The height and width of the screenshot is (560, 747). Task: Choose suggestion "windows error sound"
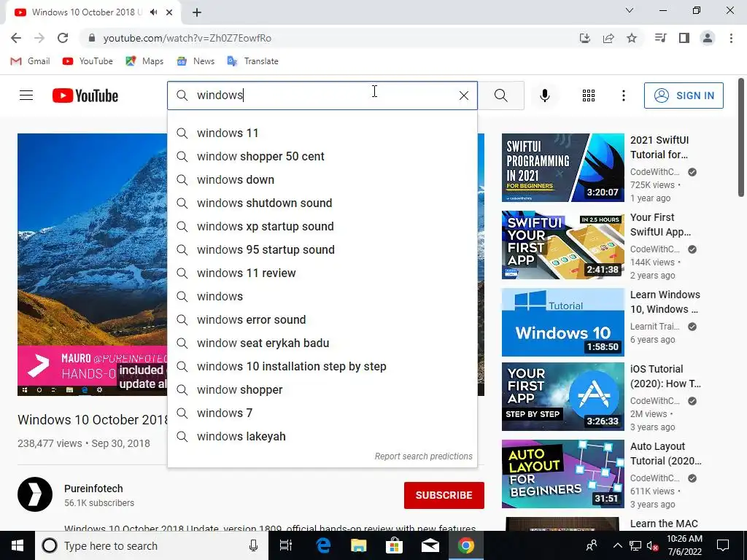[x=322, y=319]
